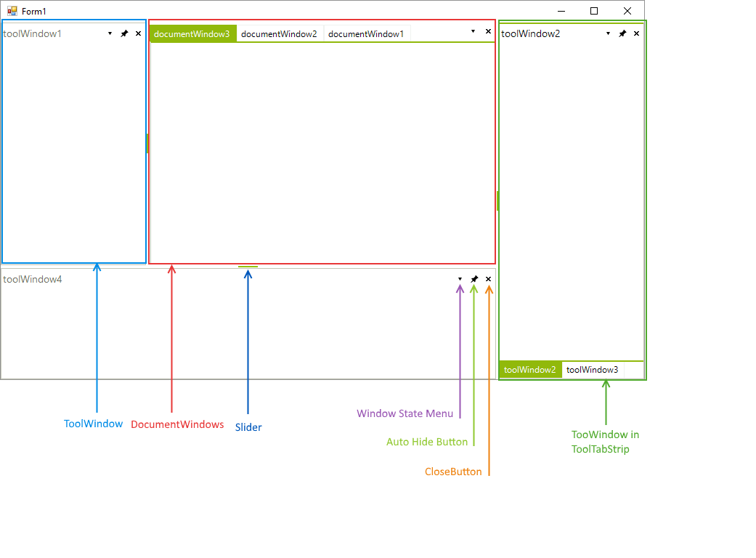Close toolWindow2 with its X icon

point(636,33)
